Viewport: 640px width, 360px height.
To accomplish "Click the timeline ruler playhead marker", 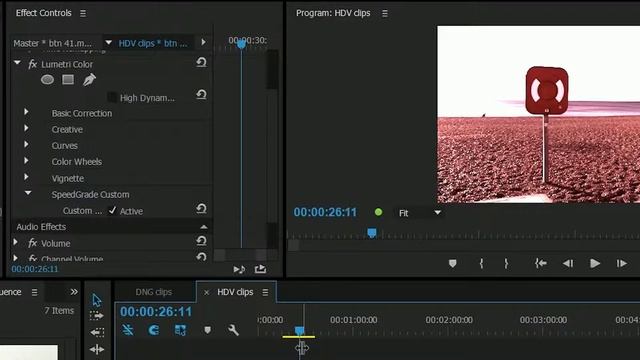I will [x=300, y=330].
